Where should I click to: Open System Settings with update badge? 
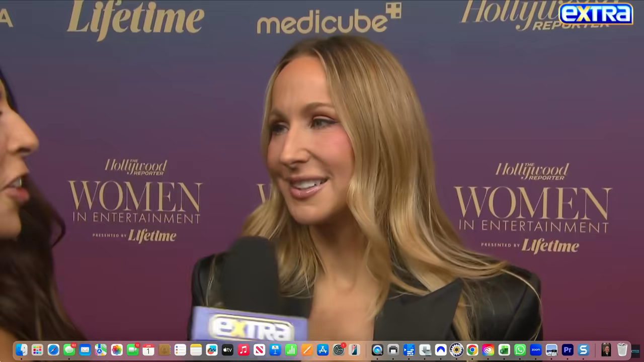point(339,350)
